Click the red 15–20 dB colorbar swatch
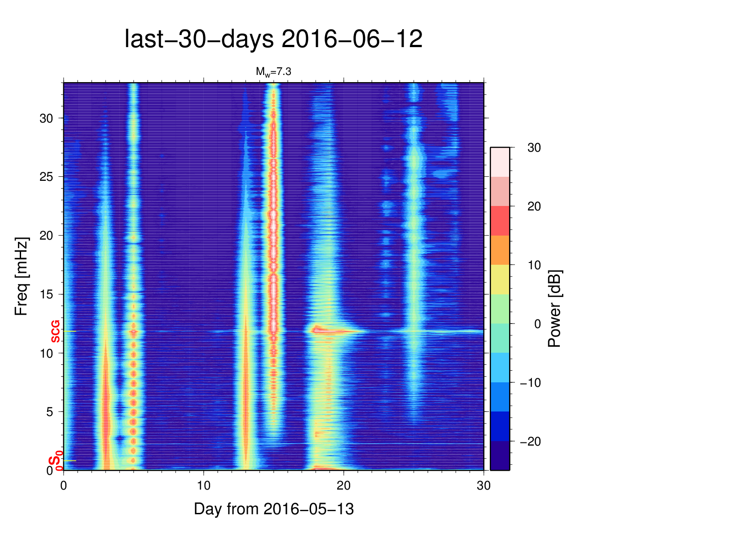The image size is (756, 534). tap(500, 221)
